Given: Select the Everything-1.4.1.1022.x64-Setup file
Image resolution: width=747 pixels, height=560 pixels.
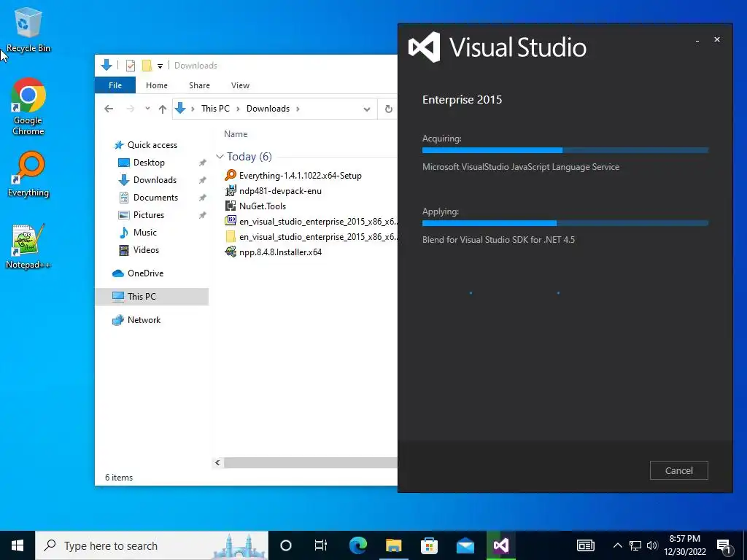Looking at the screenshot, I should tap(300, 176).
